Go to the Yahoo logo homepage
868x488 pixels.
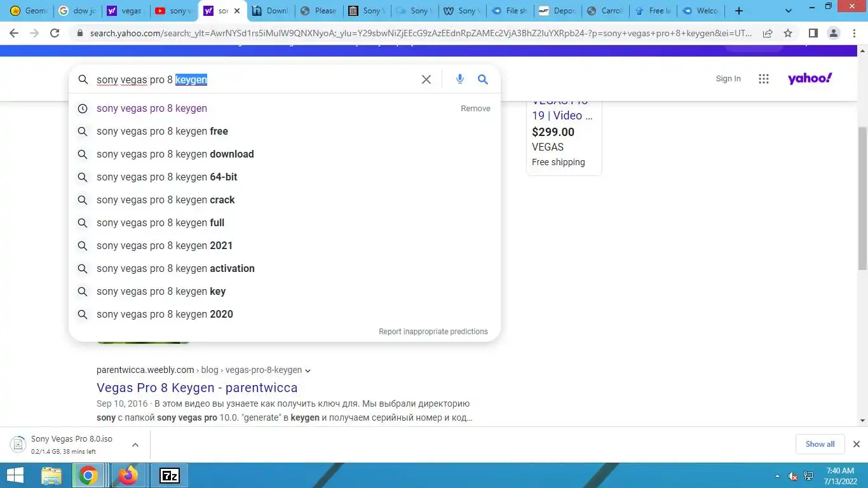(x=810, y=78)
